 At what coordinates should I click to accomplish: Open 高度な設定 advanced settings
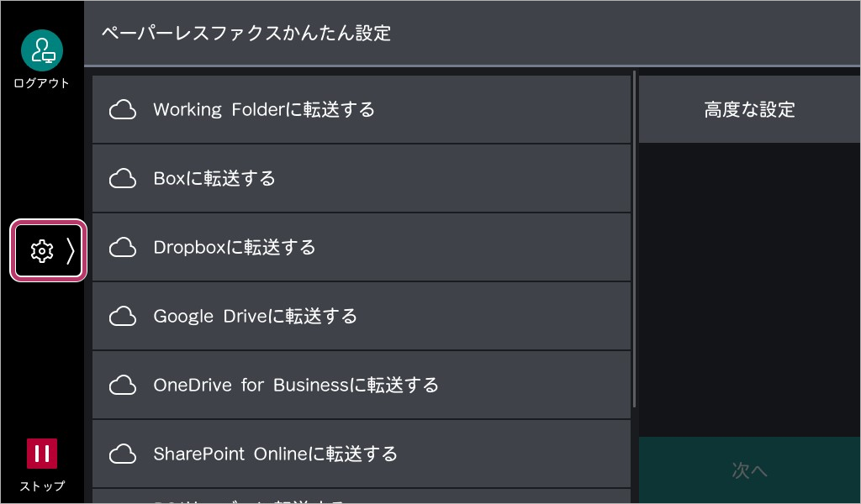coord(749,110)
